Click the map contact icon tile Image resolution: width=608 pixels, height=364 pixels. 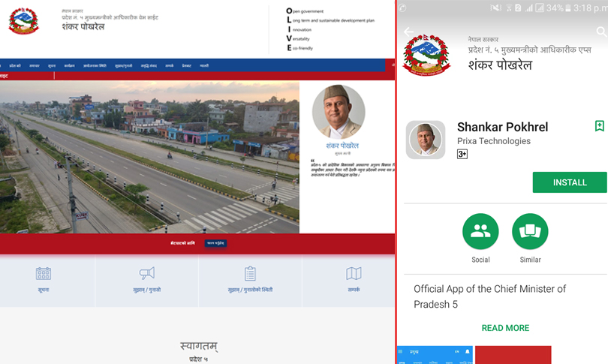click(354, 274)
